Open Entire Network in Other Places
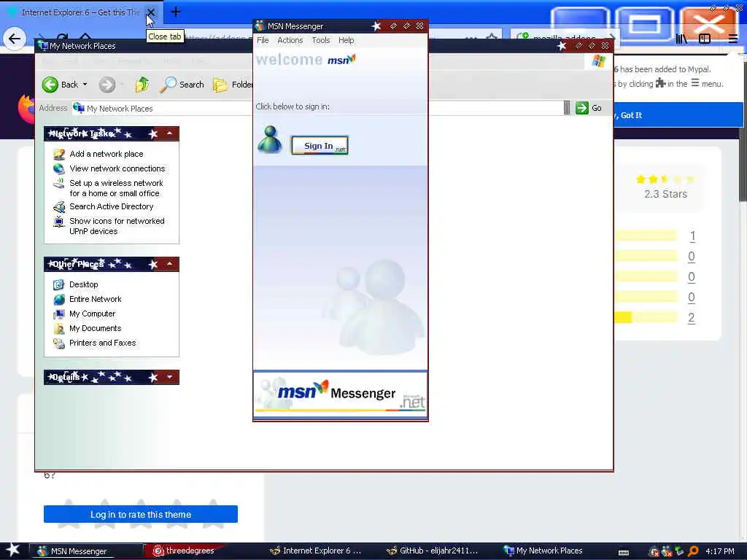 point(96,299)
